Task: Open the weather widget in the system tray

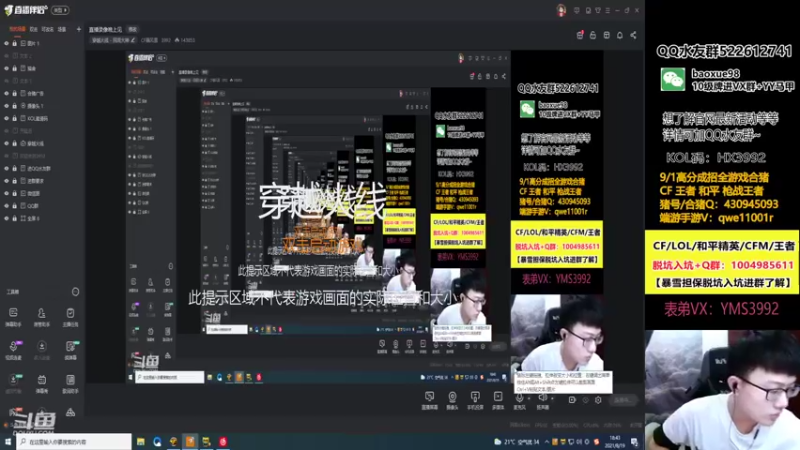Action: point(516,442)
